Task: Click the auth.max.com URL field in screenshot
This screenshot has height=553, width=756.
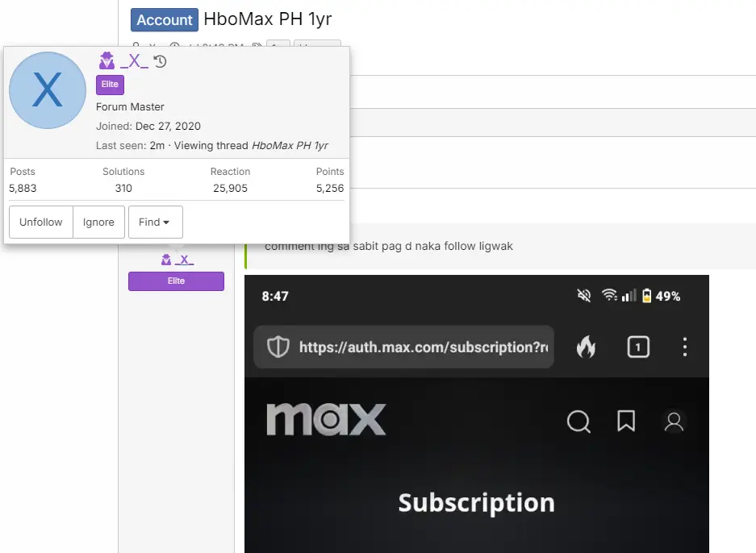Action: coord(403,347)
